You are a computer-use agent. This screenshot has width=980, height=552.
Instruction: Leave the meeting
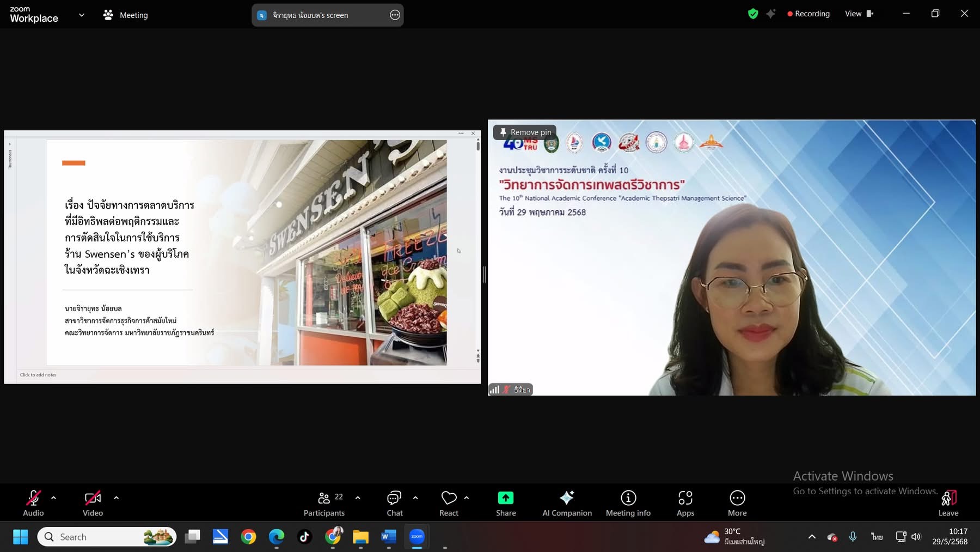(948, 503)
